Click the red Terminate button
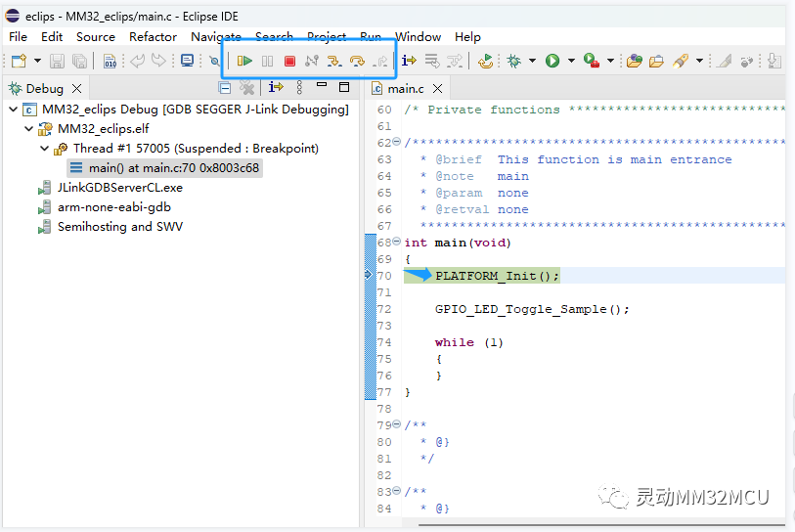The height and width of the screenshot is (532, 795). pos(289,61)
